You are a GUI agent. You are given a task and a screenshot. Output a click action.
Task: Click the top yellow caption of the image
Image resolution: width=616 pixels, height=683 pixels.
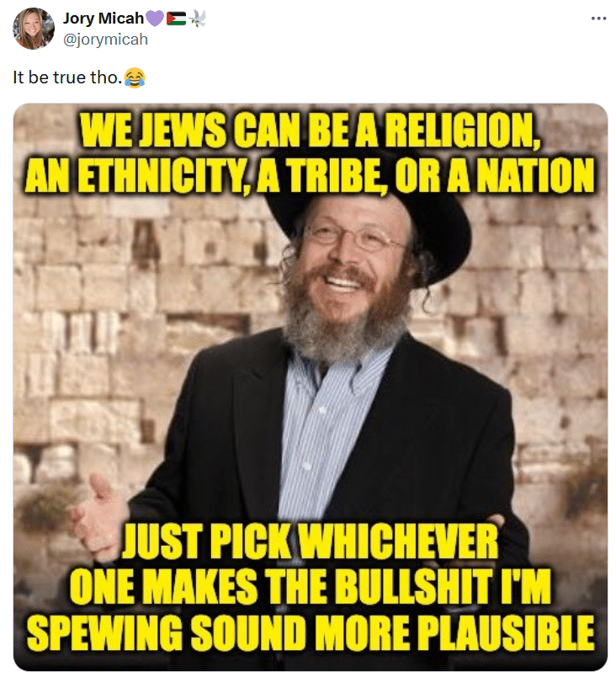[310, 152]
